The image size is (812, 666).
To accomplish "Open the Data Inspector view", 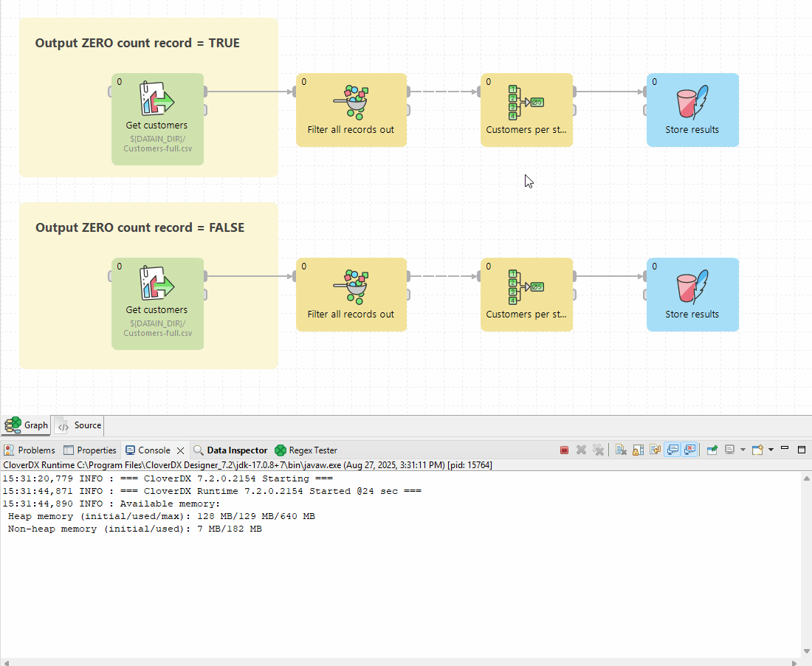I will pos(230,450).
